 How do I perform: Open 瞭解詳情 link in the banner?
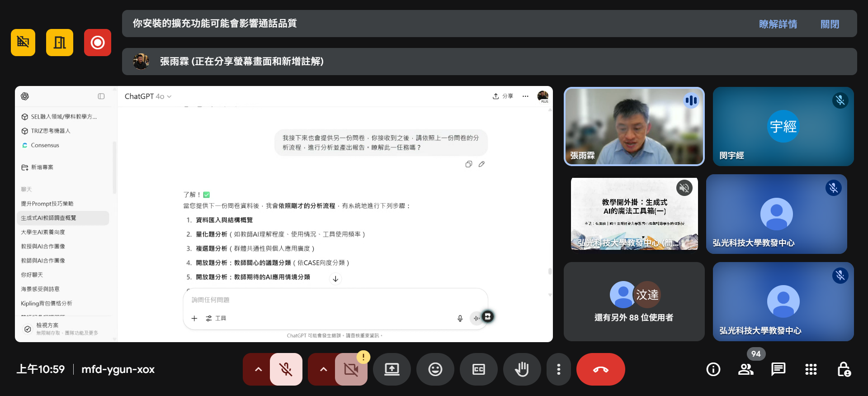pos(778,24)
